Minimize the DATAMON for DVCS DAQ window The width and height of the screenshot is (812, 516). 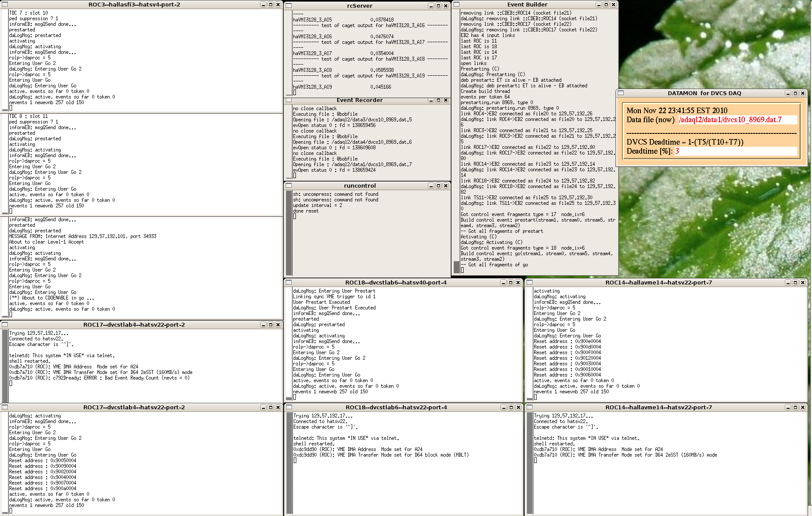[x=788, y=93]
